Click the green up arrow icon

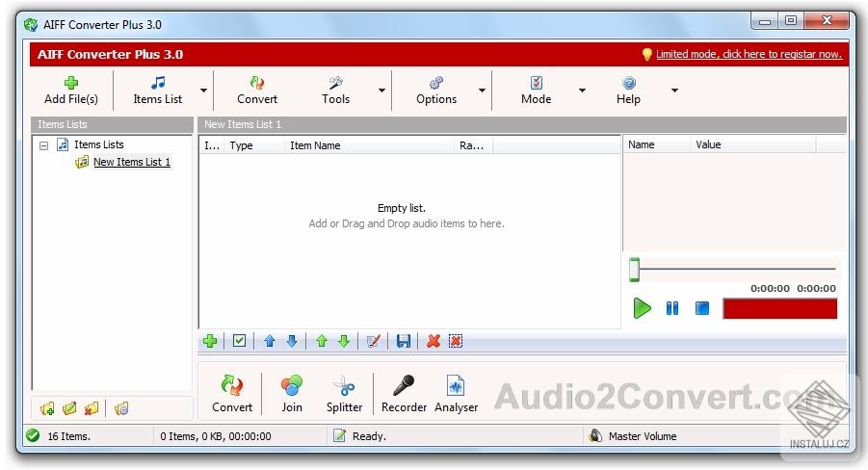(x=322, y=341)
